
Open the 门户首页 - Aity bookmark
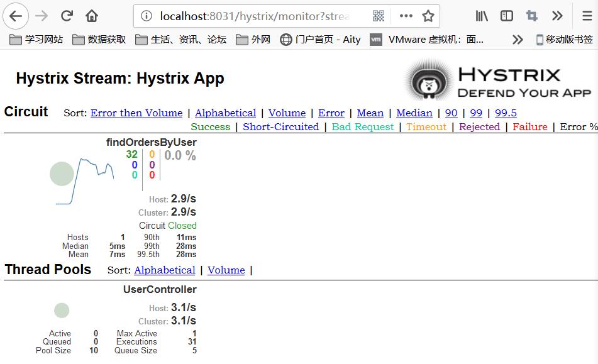click(320, 40)
